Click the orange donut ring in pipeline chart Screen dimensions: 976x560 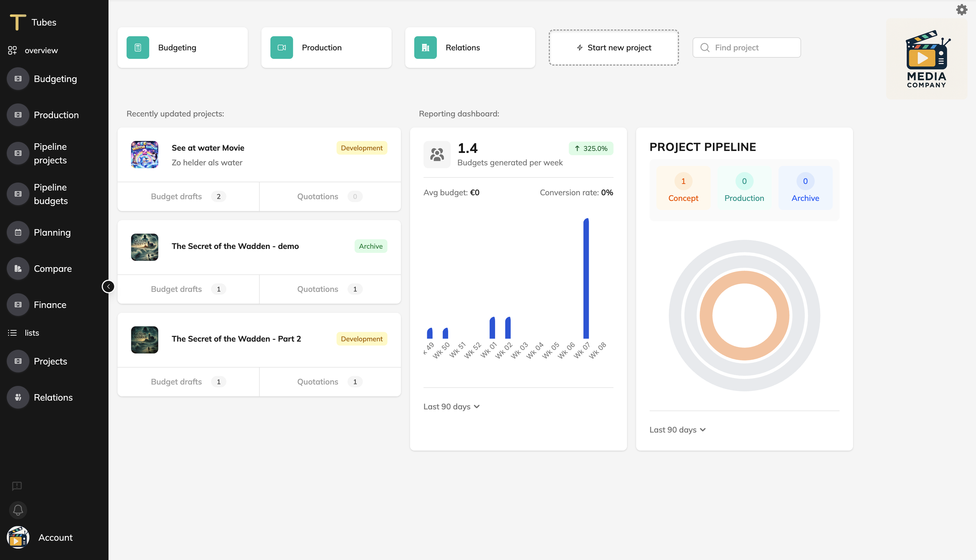pyautogui.click(x=744, y=277)
